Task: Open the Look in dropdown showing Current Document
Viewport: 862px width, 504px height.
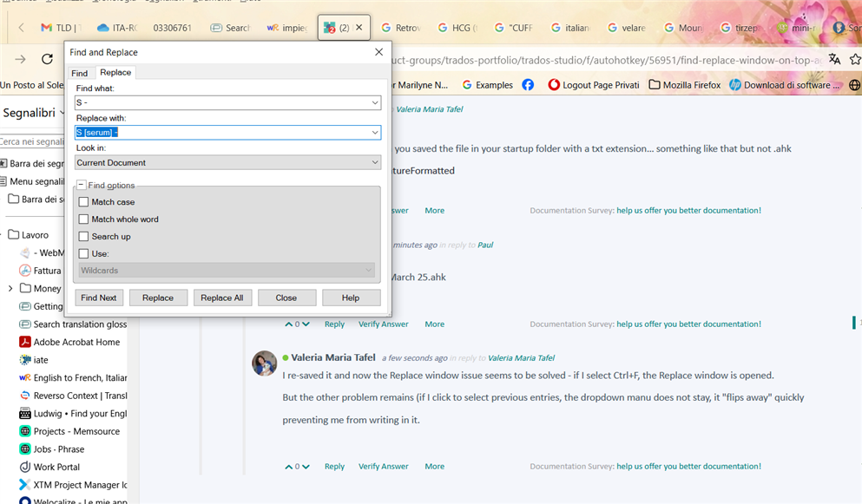Action: 374,162
